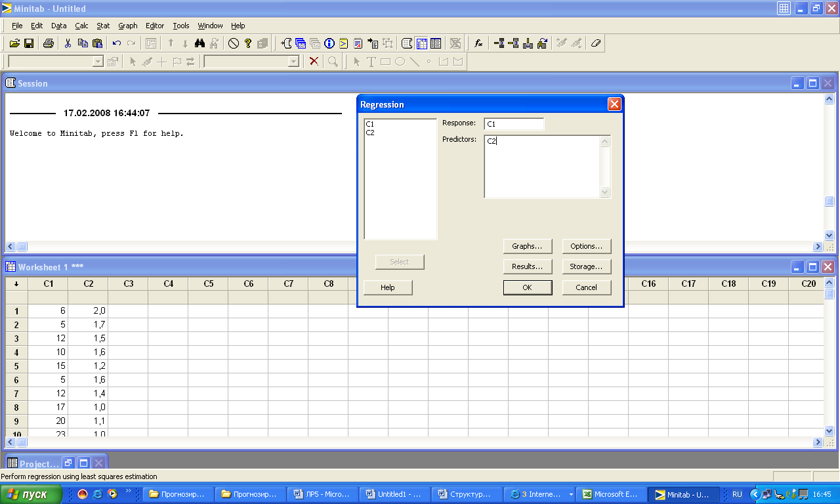Click the Cut scissors icon
Screen dimensions: 840x504
pyautogui.click(x=68, y=43)
